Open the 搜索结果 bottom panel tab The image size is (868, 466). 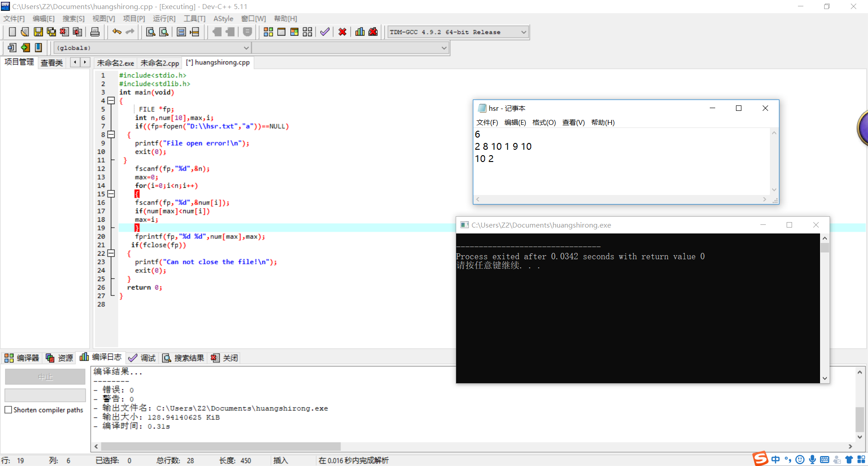click(x=183, y=358)
